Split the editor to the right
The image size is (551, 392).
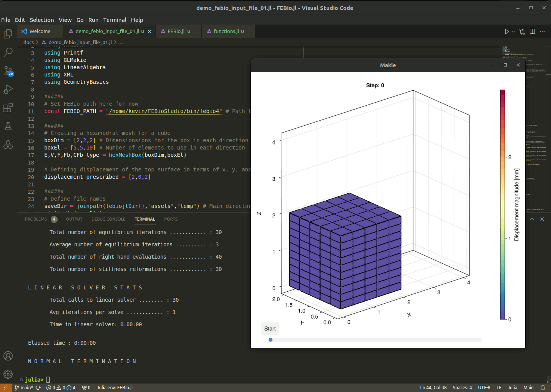532,32
